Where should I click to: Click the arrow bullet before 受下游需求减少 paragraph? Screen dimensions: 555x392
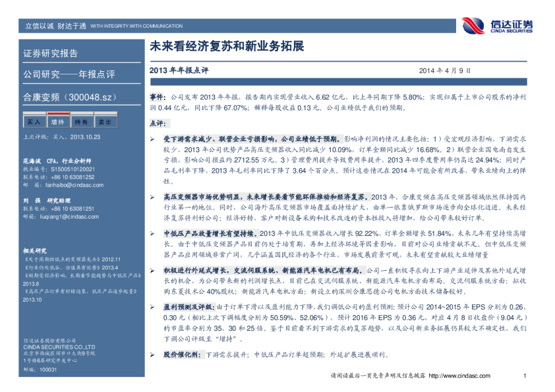point(152,140)
